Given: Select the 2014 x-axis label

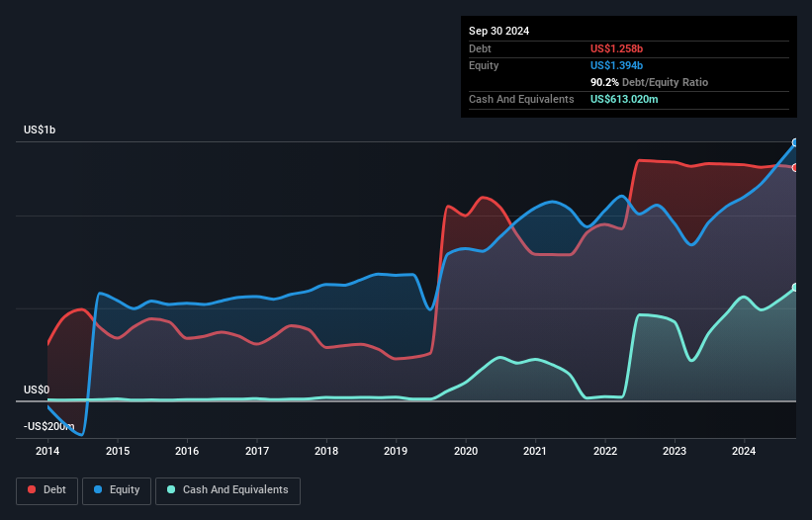Looking at the screenshot, I should pos(47,451).
